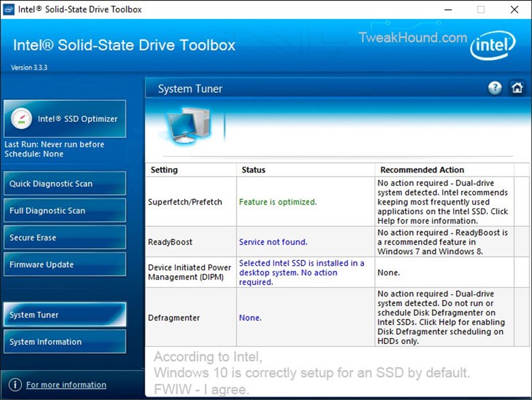Click the 'Last Run: Never run before' text
This screenshot has width=532, height=400.
[x=55, y=144]
